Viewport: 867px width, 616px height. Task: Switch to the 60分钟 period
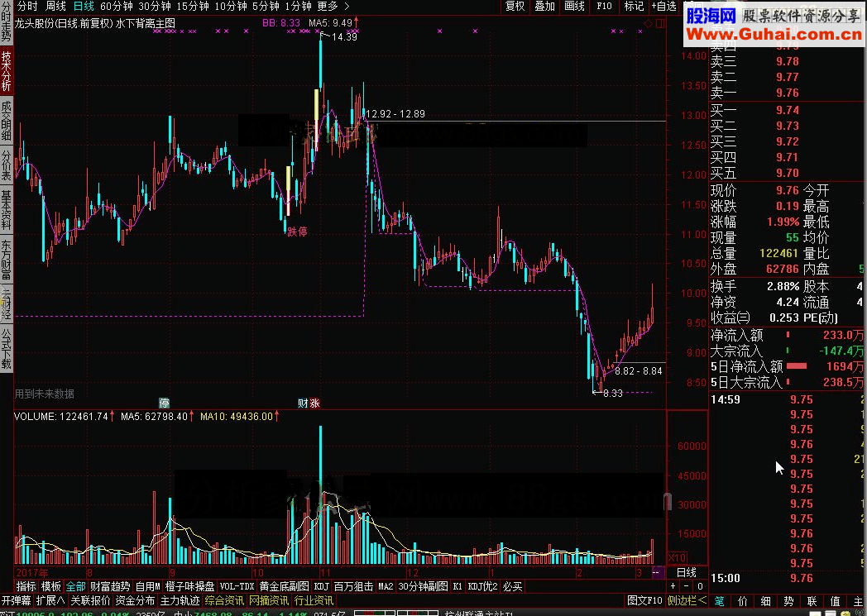116,6
